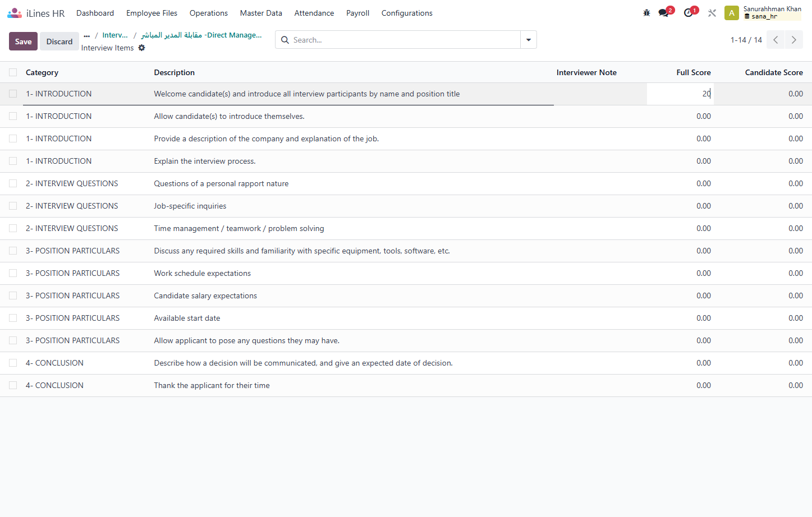Viewport: 812px width, 517px height.
Task: Sort by the Category column header
Action: 42,72
